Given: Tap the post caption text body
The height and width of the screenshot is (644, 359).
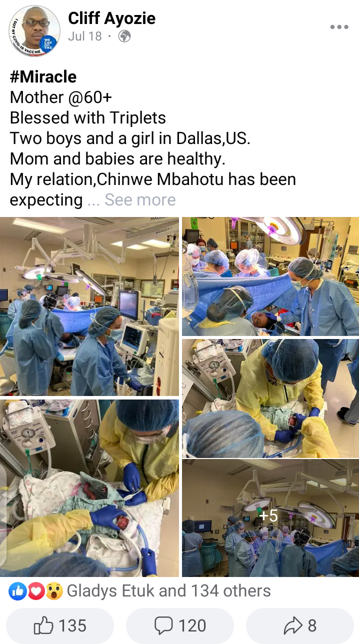Looking at the screenshot, I should pyautogui.click(x=153, y=138).
